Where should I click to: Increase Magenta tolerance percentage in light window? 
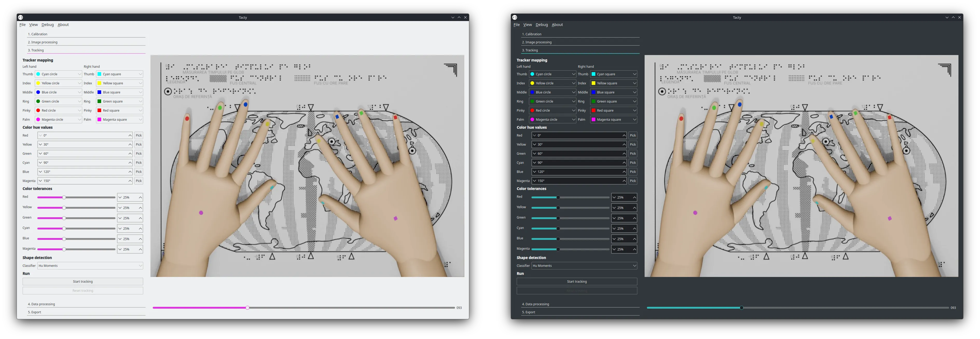tap(140, 249)
